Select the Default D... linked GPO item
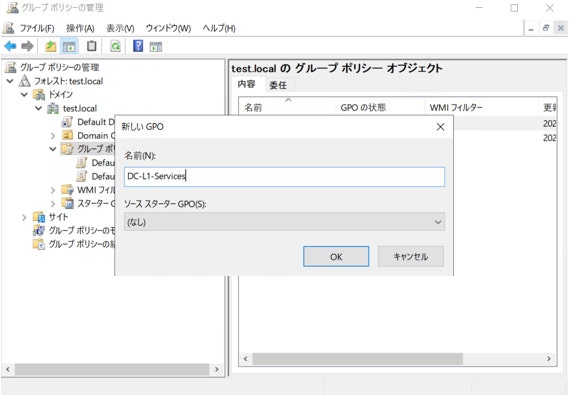Viewport: 570px width, 395px height. (95, 122)
